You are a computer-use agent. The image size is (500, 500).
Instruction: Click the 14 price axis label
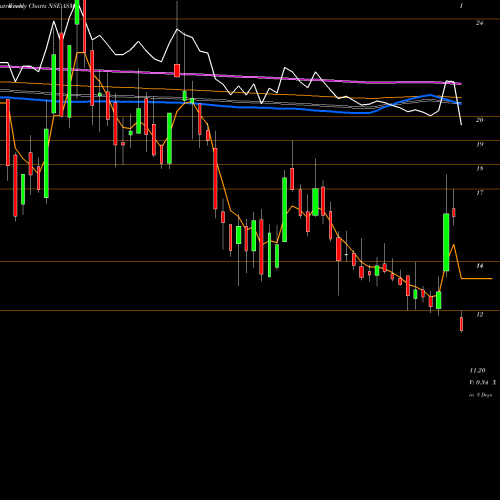pos(479,266)
